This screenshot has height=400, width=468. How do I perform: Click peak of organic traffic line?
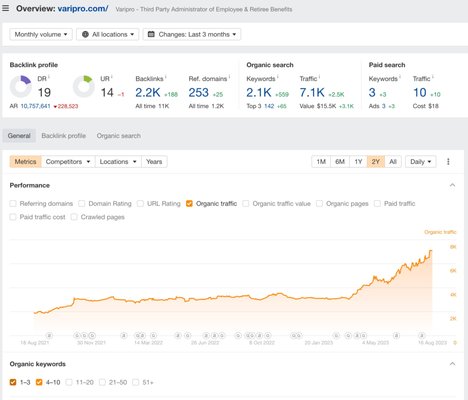(431, 251)
